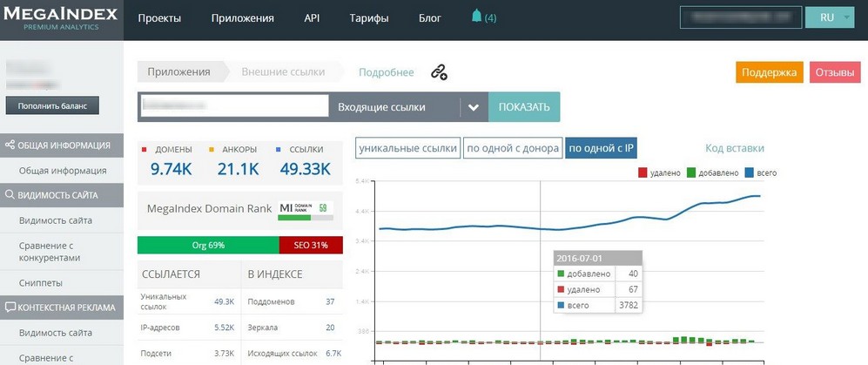
Task: Click the blue ССЫЛКИ color marker
Action: click(x=278, y=150)
